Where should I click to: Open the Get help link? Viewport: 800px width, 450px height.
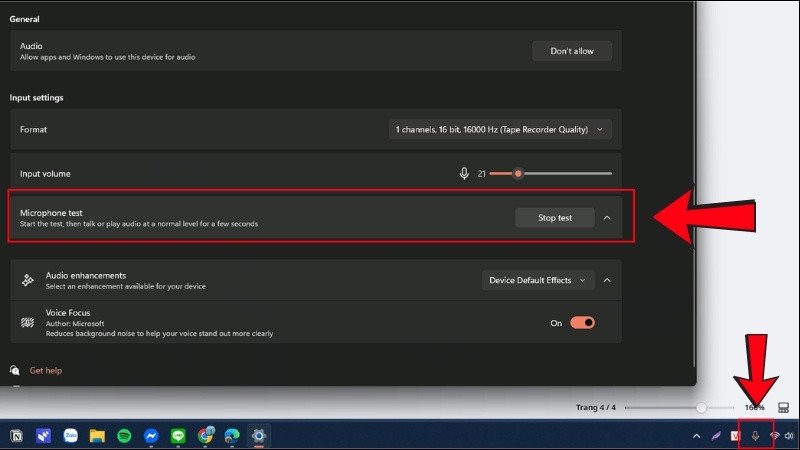point(46,370)
